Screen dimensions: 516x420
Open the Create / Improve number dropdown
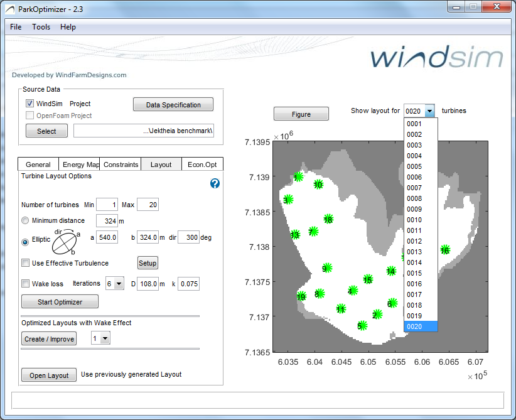click(x=105, y=338)
